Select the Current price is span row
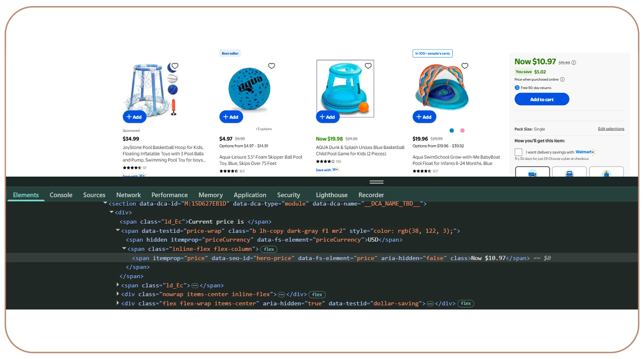Viewport: 644px width, 359px height. point(196,222)
